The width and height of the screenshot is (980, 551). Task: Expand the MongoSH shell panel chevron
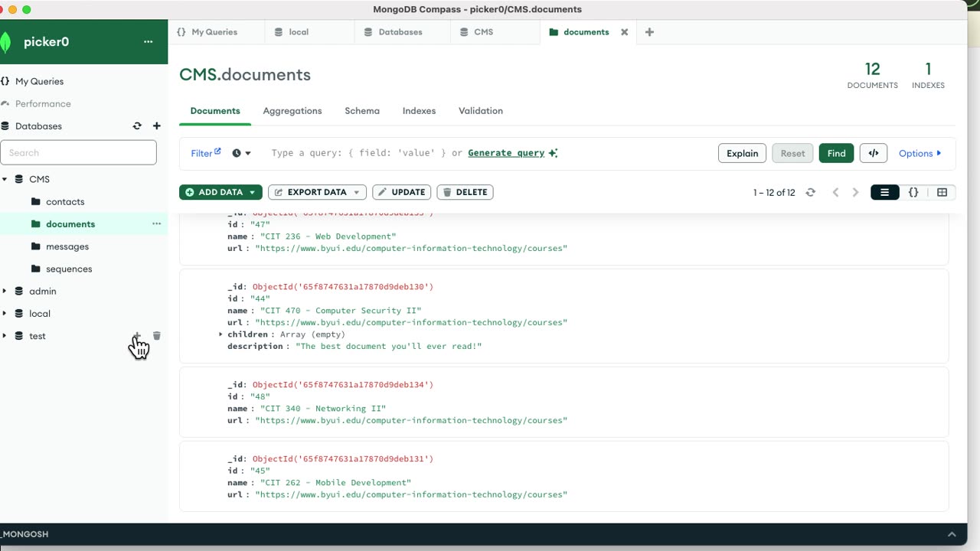point(952,534)
